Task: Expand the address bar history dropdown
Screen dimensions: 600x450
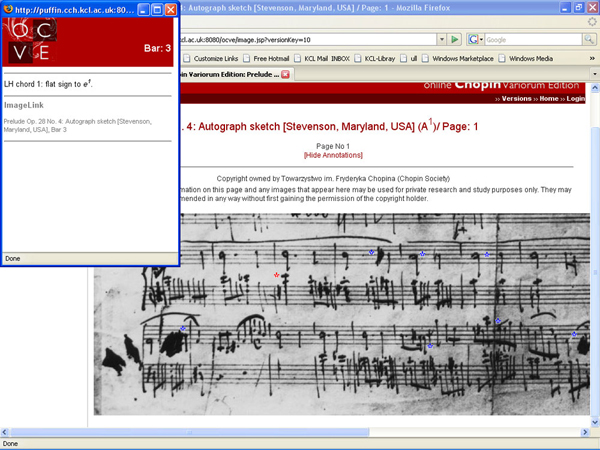Action: 439,39
